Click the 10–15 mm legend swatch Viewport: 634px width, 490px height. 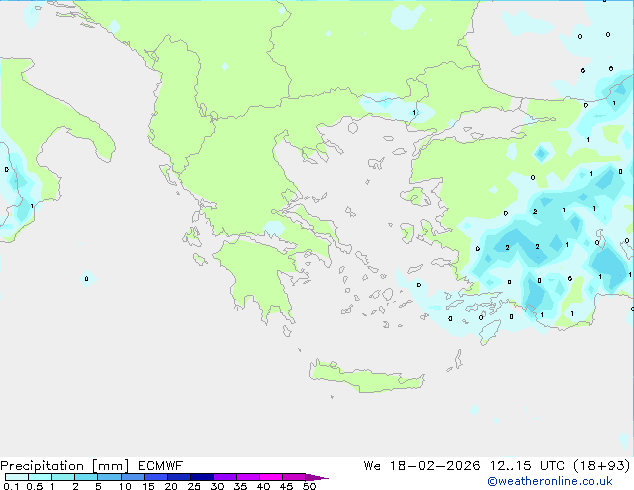(x=132, y=477)
